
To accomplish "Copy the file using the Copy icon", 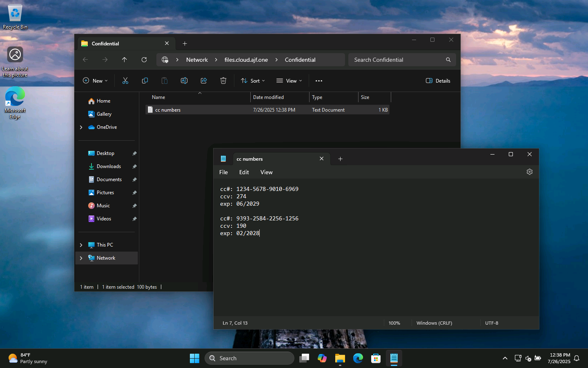I will tap(145, 81).
